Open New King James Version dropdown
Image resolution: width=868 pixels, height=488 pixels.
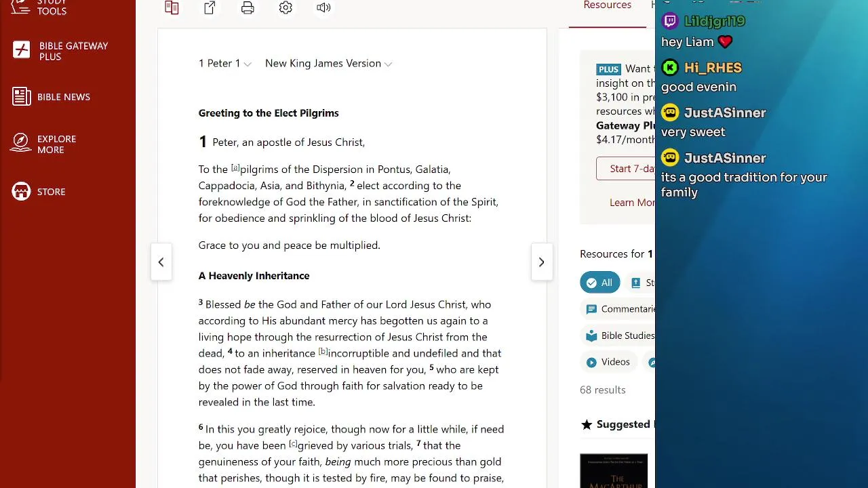click(328, 63)
